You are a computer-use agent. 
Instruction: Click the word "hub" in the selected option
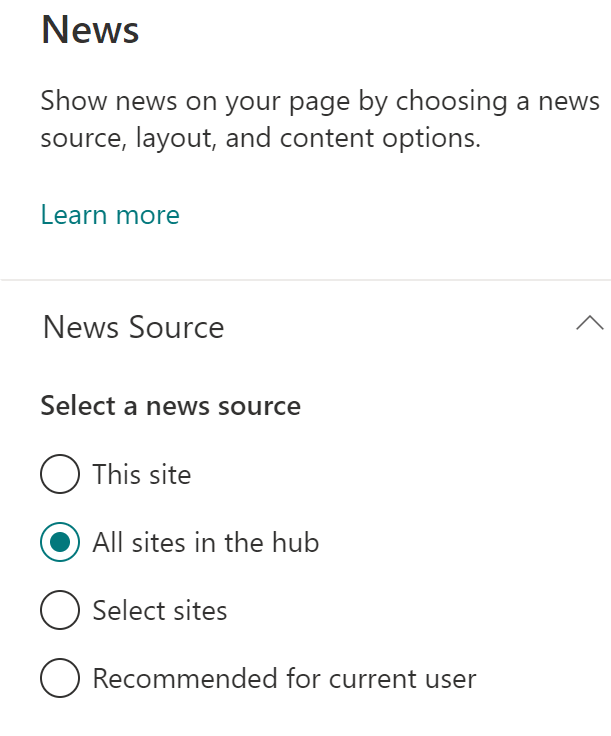tap(295, 542)
